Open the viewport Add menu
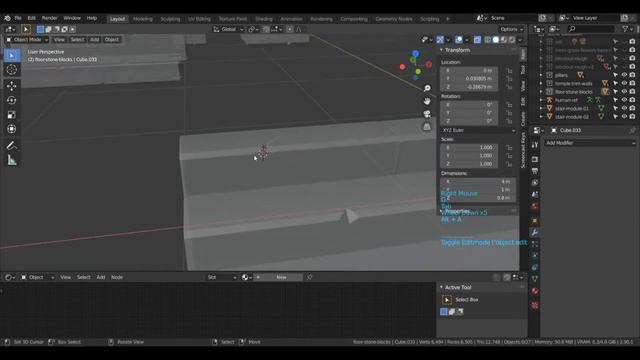 (94, 40)
